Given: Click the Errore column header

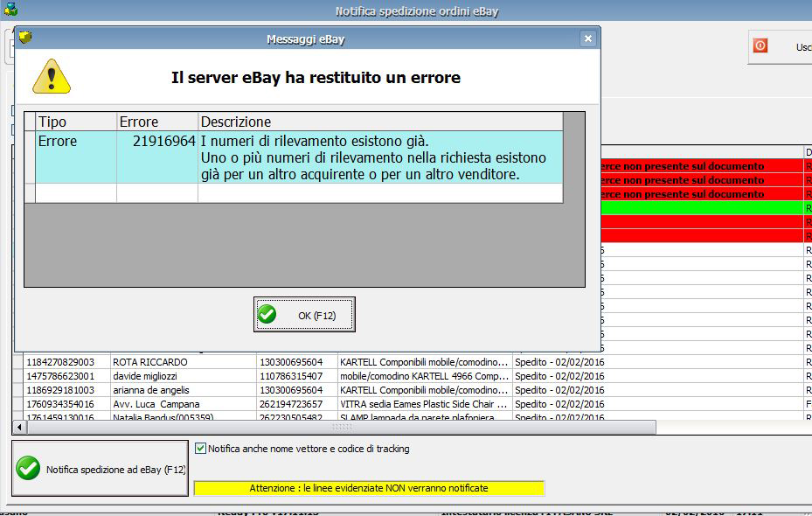Looking at the screenshot, I should (x=157, y=122).
